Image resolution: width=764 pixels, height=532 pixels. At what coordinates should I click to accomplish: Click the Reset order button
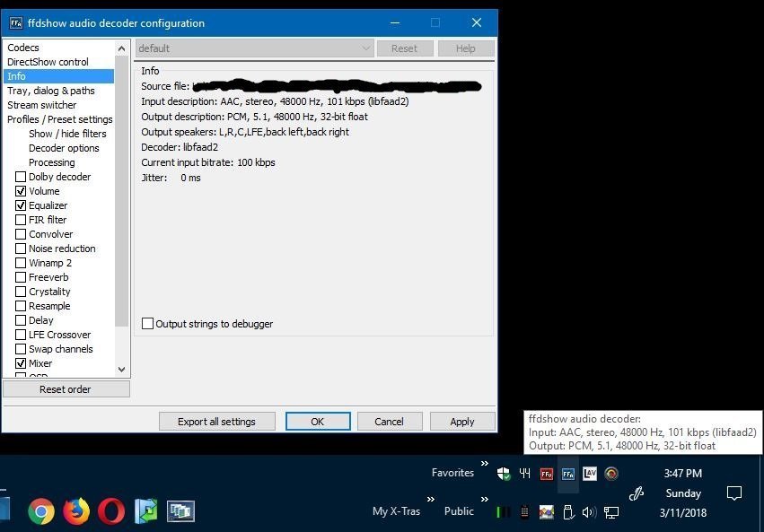coord(66,389)
